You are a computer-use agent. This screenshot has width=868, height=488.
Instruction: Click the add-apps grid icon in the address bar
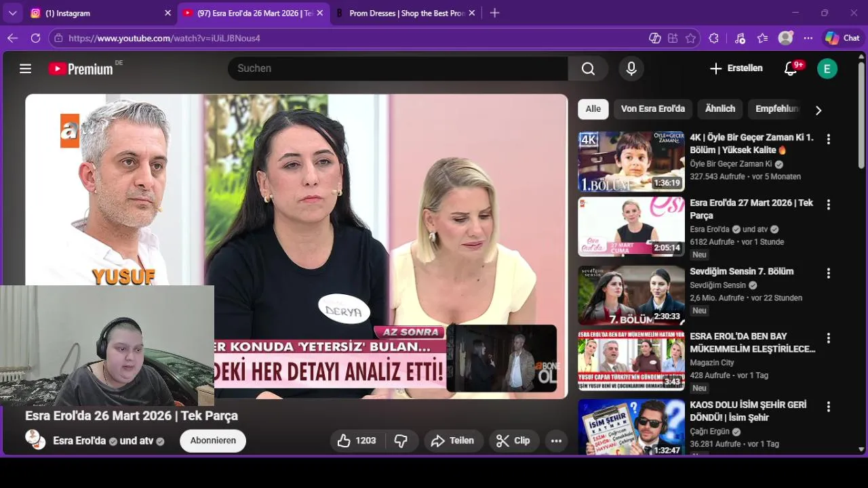(673, 38)
